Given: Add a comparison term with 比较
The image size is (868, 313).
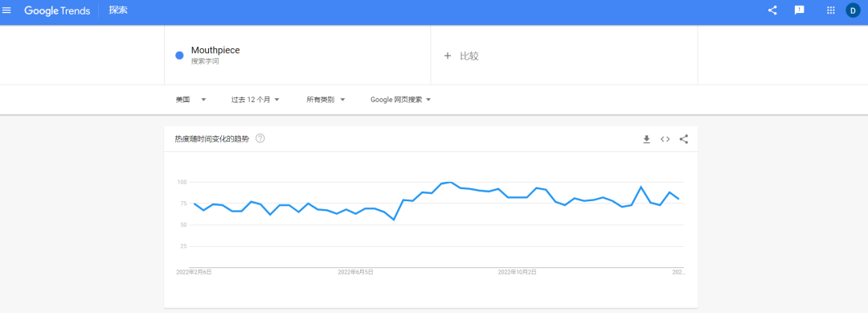Looking at the screenshot, I should tap(461, 56).
